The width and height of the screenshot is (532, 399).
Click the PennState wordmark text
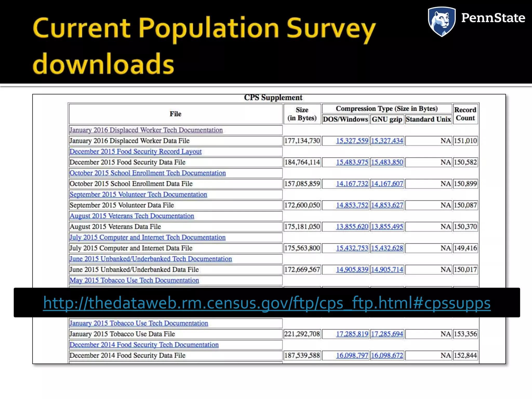(493, 18)
